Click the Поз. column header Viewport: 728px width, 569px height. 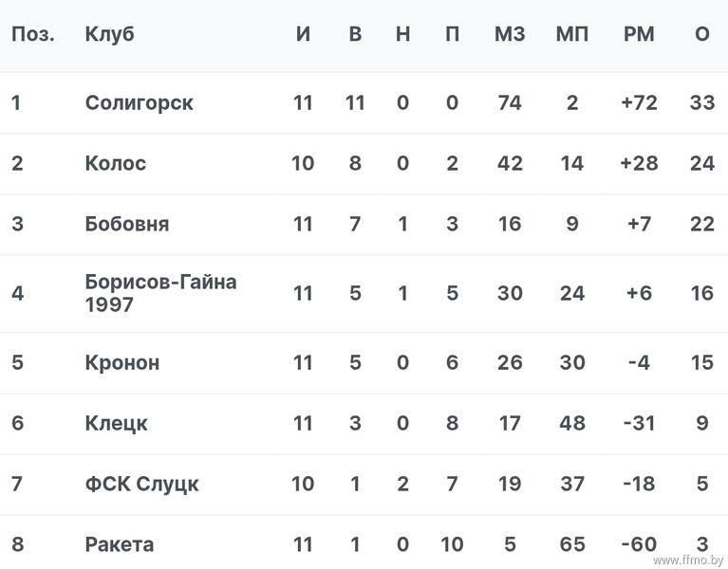pyautogui.click(x=33, y=34)
